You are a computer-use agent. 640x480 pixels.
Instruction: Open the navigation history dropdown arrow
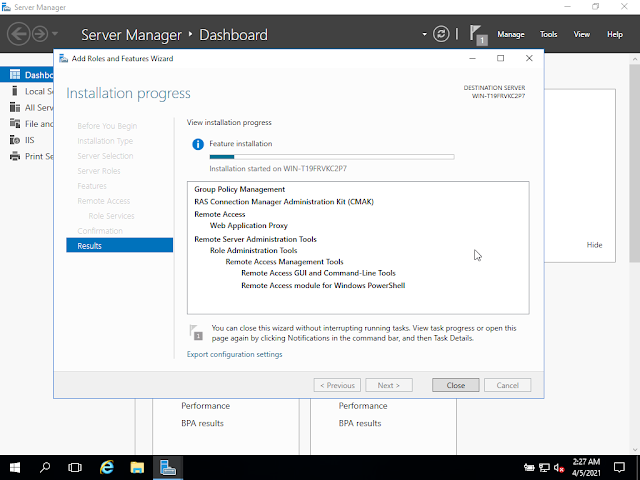[x=55, y=34]
